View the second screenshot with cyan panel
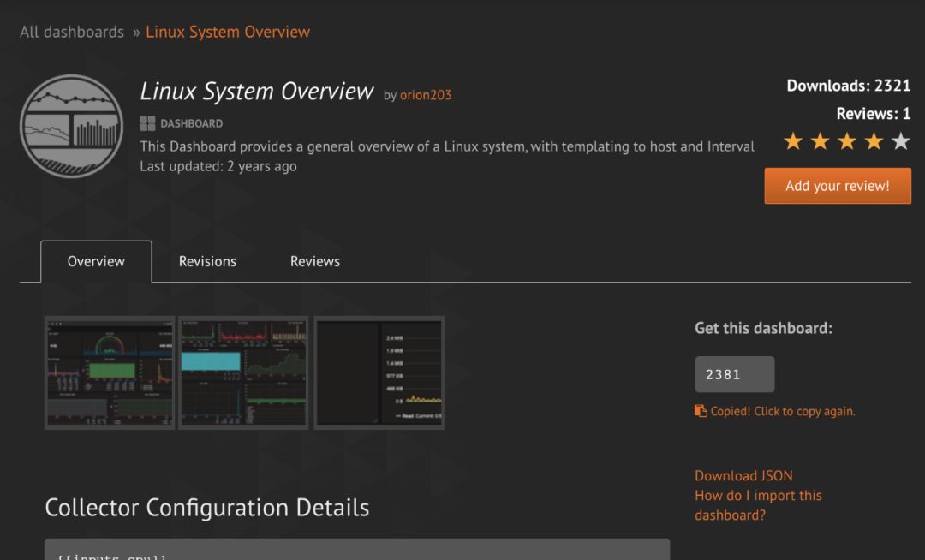This screenshot has width=925, height=560. [x=243, y=372]
